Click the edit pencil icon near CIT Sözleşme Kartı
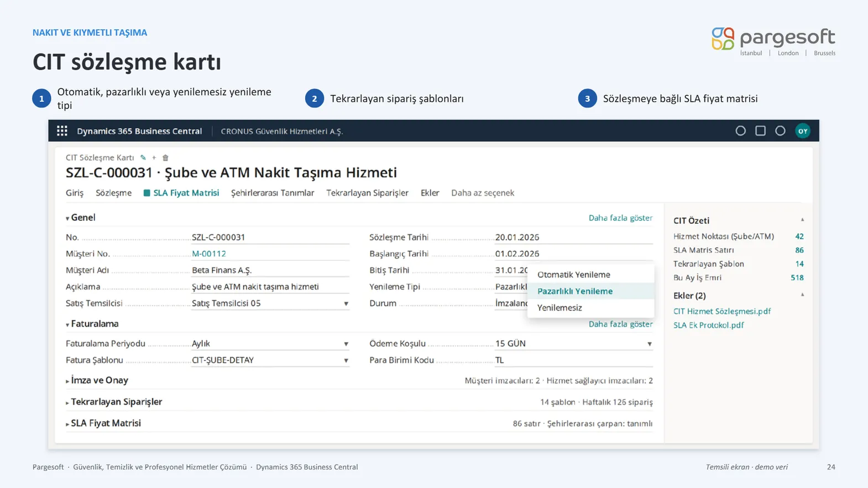The width and height of the screenshot is (868, 488). (143, 158)
